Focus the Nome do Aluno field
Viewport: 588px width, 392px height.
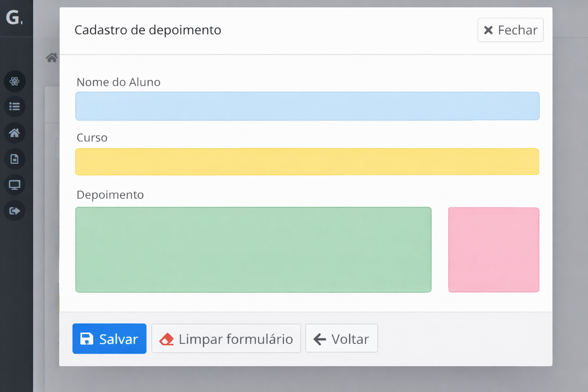pyautogui.click(x=307, y=106)
